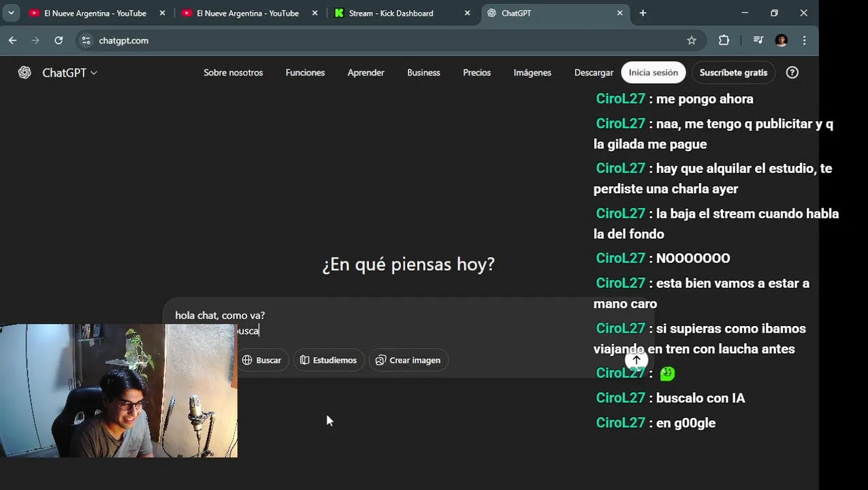868x490 pixels.
Task: Open the help question mark icon
Action: (x=792, y=72)
